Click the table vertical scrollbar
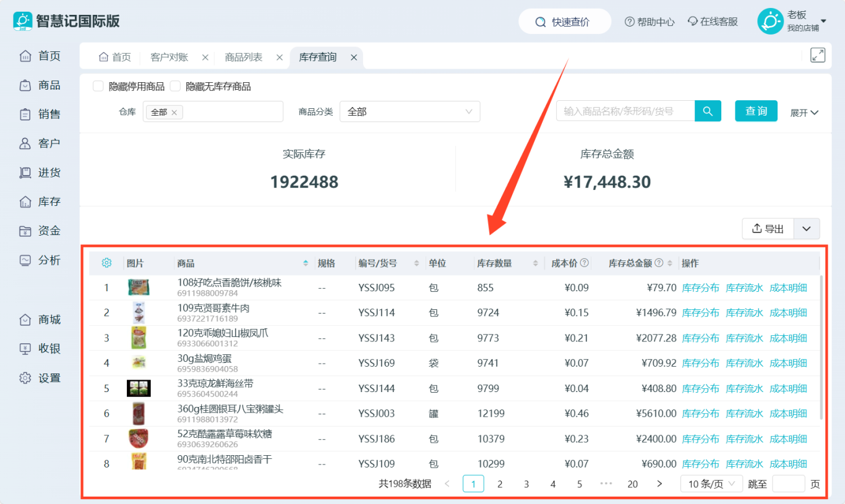This screenshot has width=845, height=504. coord(821,348)
